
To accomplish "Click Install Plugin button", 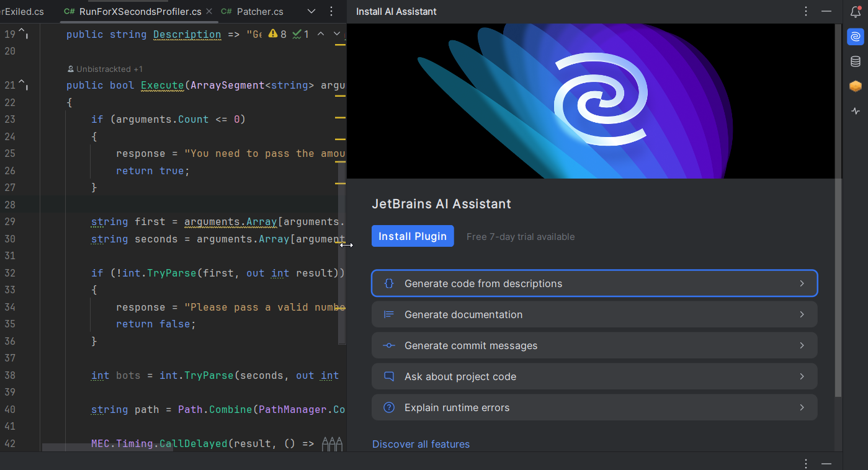I will 413,236.
